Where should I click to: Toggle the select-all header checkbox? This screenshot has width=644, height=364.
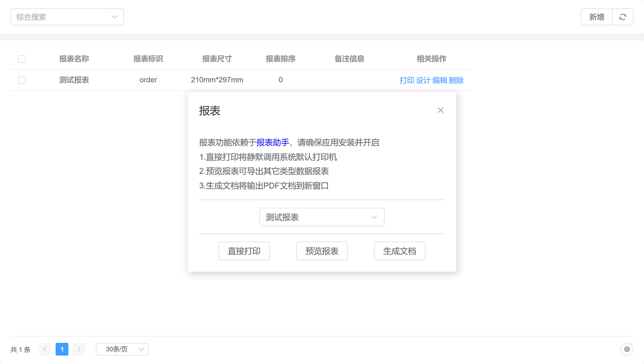pos(22,59)
